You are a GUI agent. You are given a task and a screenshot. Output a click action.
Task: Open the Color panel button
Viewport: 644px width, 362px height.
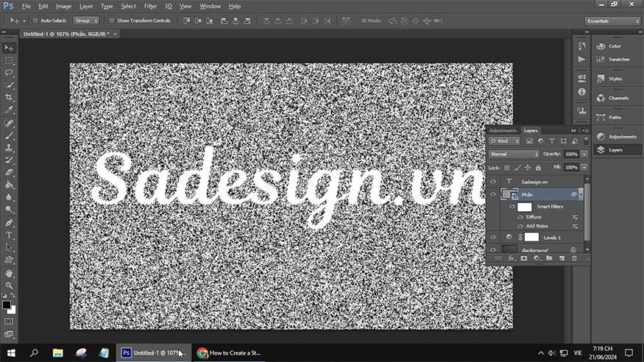click(x=617, y=46)
